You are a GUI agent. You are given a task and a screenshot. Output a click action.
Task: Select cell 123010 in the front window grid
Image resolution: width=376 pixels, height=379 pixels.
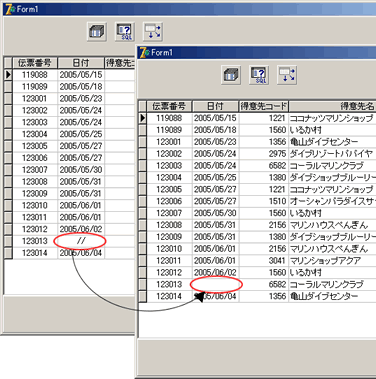[169, 249]
